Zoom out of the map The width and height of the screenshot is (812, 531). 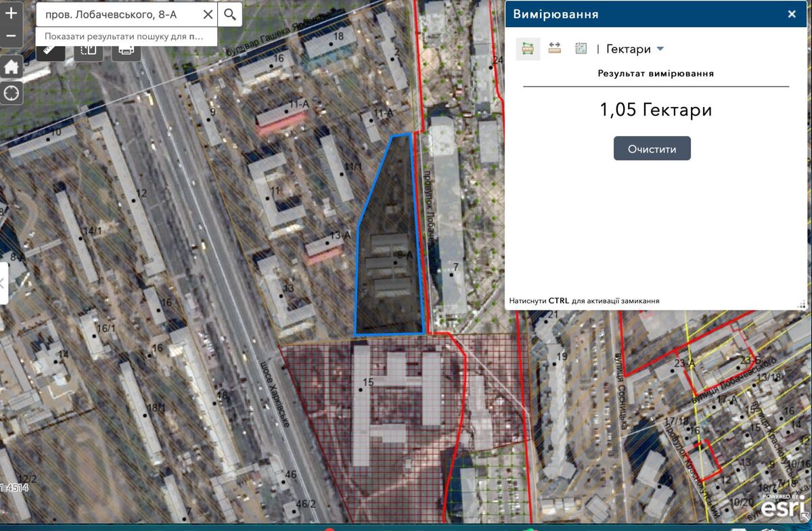coord(11,35)
